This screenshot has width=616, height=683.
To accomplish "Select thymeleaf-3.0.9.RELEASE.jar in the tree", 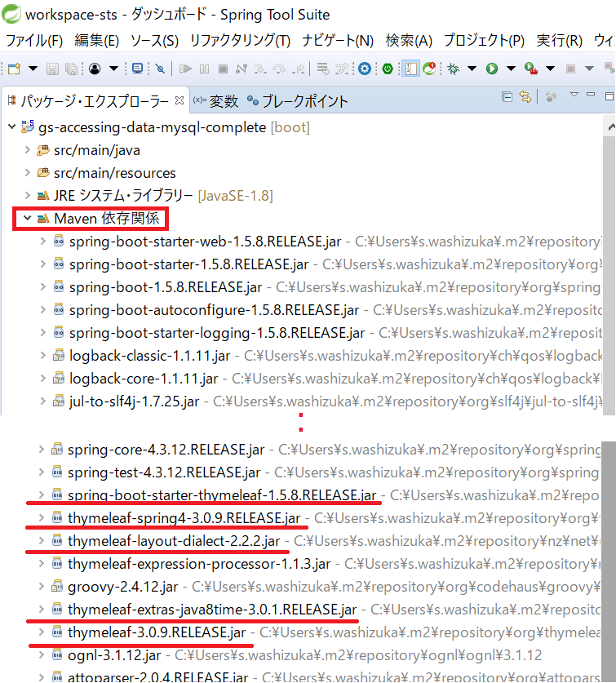I will click(157, 632).
